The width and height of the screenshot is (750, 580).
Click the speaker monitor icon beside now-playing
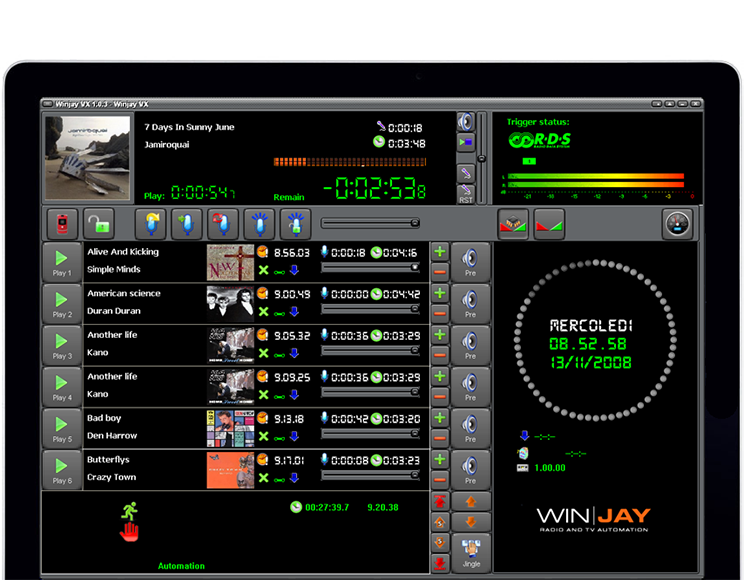coord(465,122)
